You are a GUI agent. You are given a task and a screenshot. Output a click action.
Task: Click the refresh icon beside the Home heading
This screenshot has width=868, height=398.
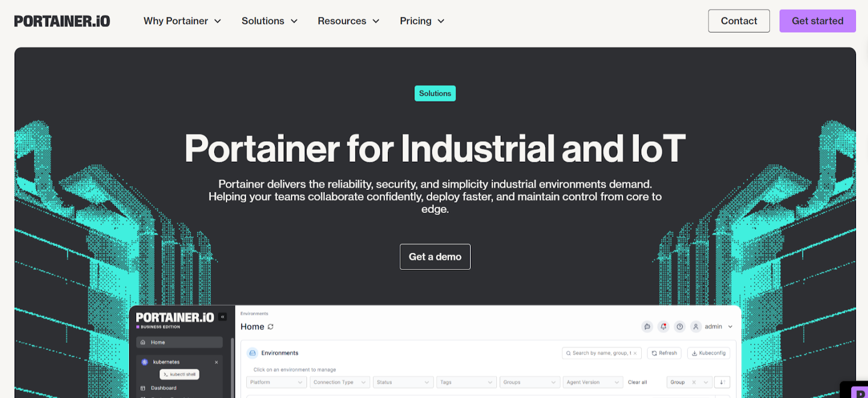click(x=271, y=327)
